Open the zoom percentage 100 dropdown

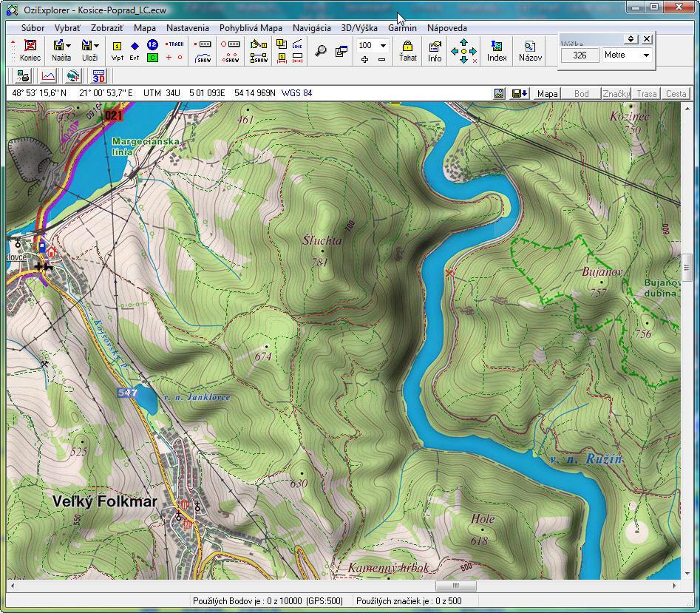(x=382, y=46)
